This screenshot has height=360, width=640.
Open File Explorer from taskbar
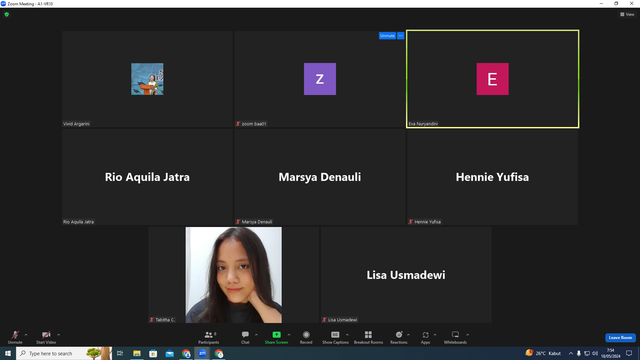pos(137,353)
